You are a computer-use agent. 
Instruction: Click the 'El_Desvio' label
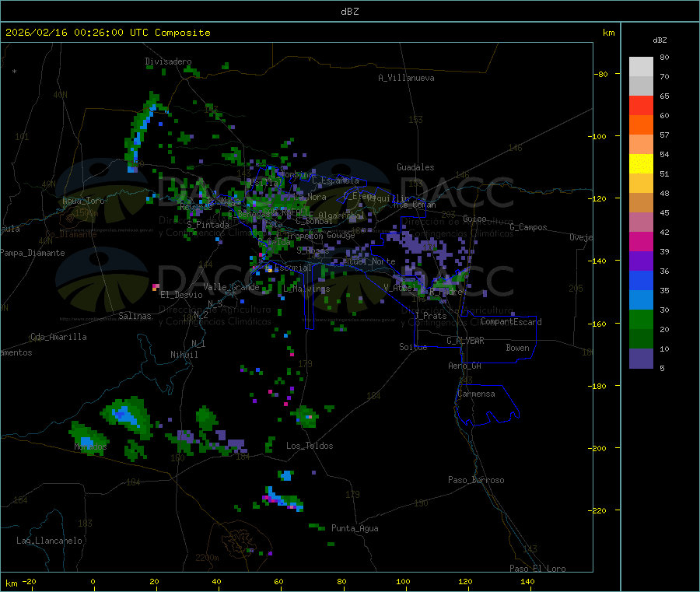coord(181,295)
